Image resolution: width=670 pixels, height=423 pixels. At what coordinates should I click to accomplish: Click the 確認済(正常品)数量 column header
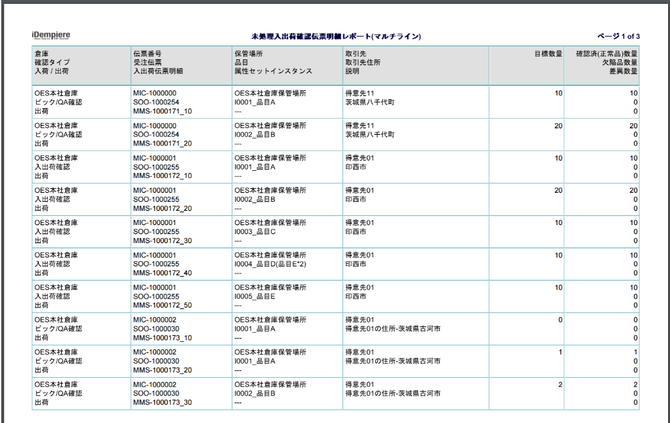click(607, 53)
